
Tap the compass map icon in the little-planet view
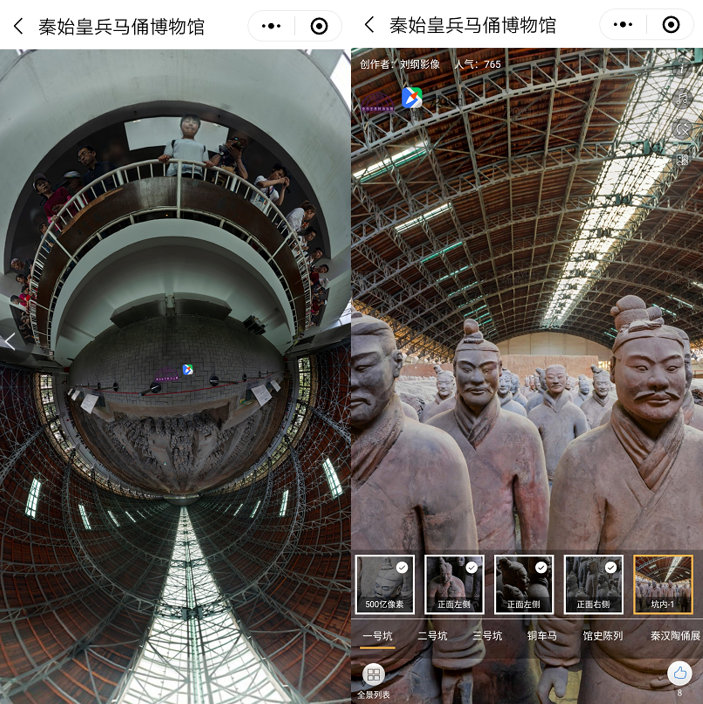[x=188, y=370]
